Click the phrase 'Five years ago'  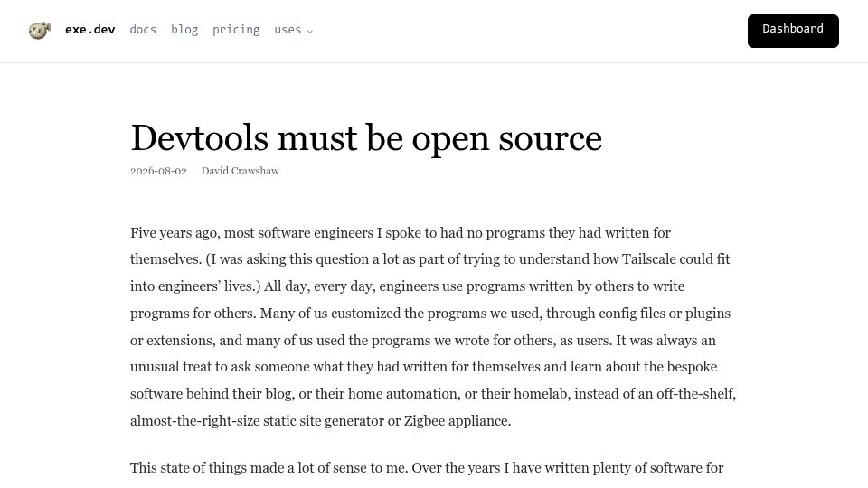[175, 233]
